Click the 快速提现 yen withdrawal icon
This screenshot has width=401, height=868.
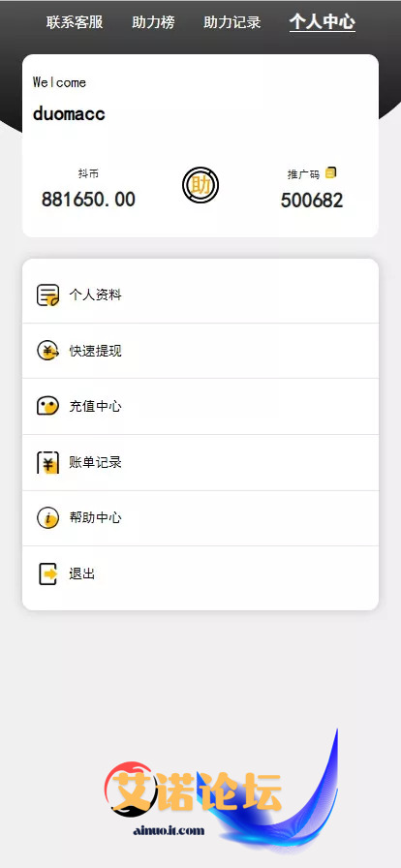click(47, 351)
